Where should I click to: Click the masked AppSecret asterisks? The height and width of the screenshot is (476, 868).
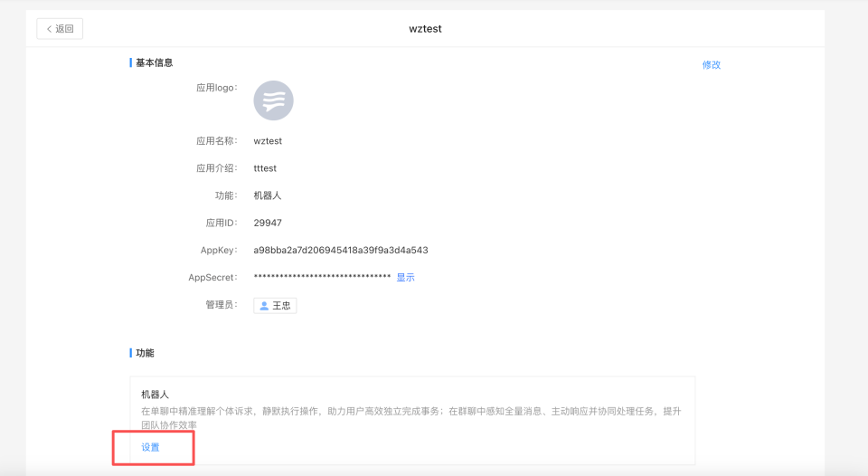[x=321, y=278]
